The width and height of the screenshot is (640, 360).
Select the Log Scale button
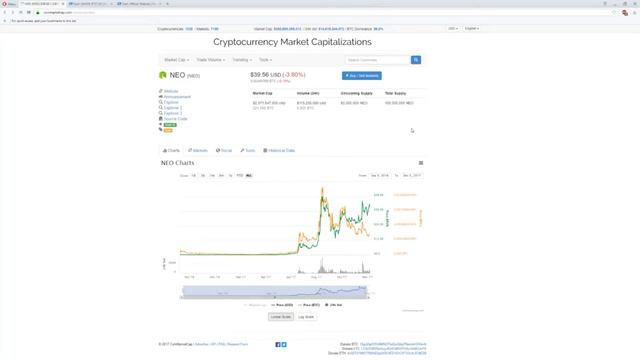(x=306, y=317)
